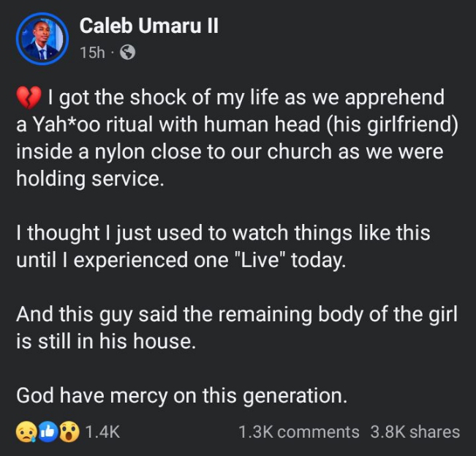Click the wow surprised reaction icon
This screenshot has height=456, width=476.
[68, 432]
